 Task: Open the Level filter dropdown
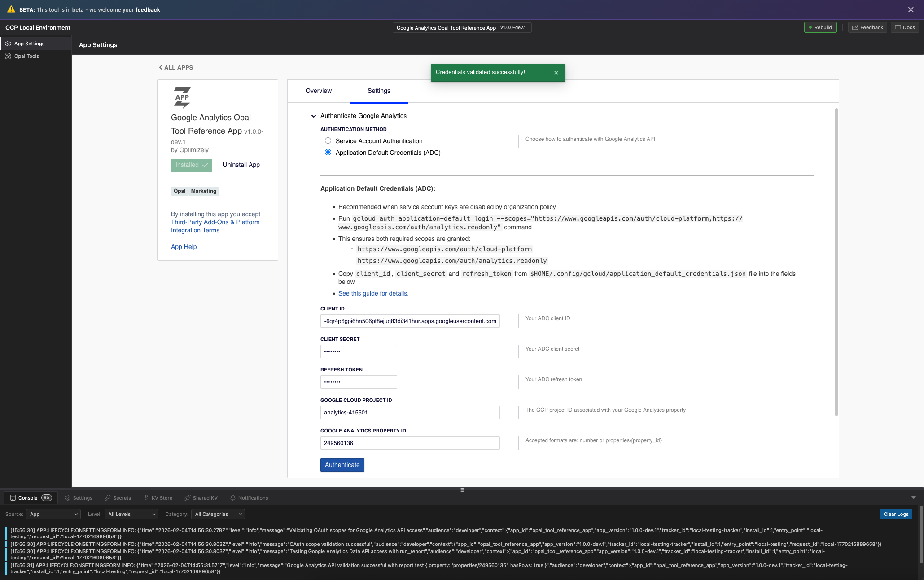pyautogui.click(x=131, y=514)
